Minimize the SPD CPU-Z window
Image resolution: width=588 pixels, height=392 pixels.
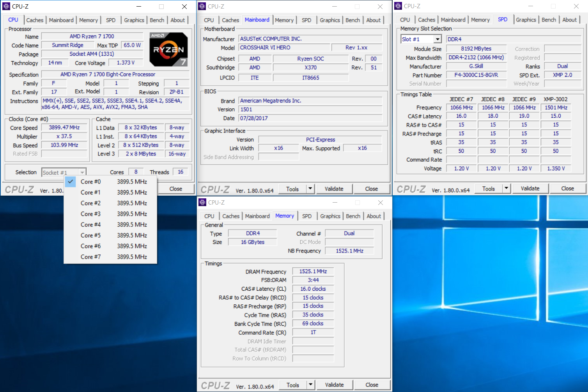coord(531,6)
